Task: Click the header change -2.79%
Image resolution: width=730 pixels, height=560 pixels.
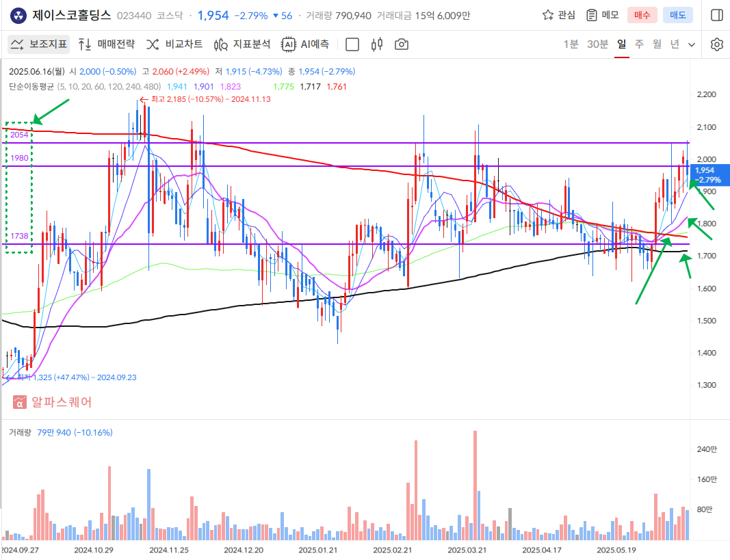Action: pos(251,16)
